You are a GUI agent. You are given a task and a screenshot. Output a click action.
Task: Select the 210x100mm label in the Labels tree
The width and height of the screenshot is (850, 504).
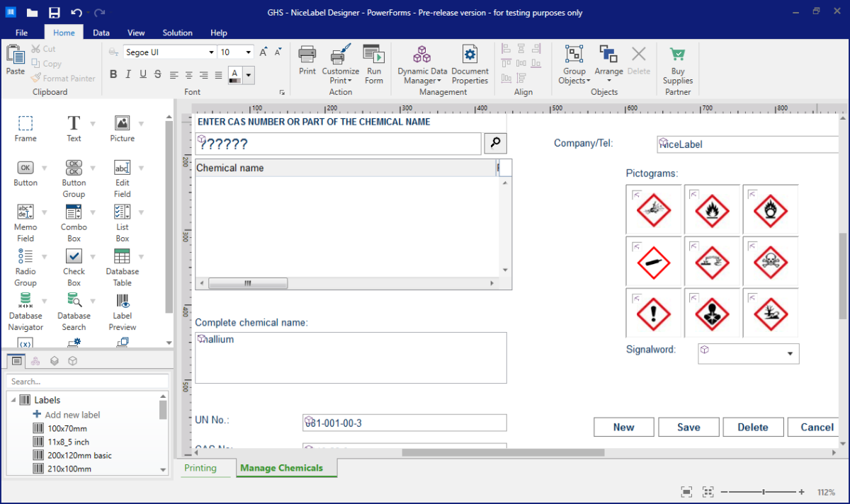pyautogui.click(x=69, y=468)
